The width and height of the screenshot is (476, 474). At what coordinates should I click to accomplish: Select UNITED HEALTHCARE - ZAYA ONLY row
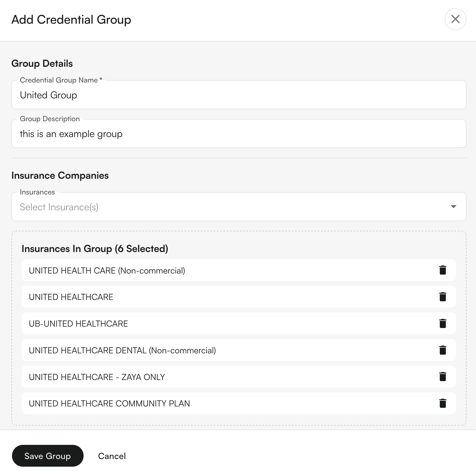point(239,377)
